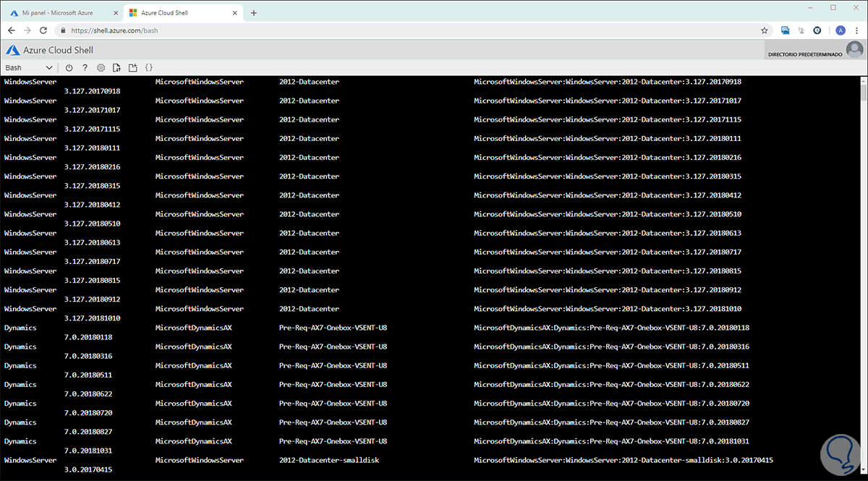Screen dimensions: 868x481
Task: Click version text 7.0.20180118
Action: (88, 337)
